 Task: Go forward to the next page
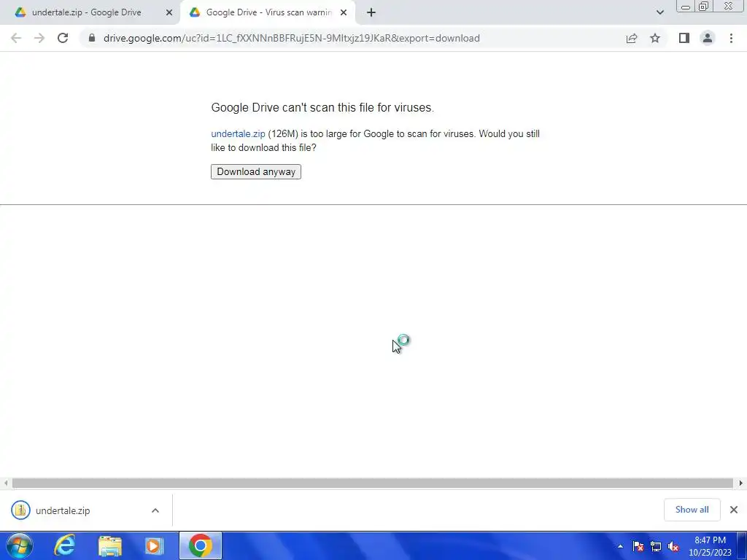click(x=39, y=38)
